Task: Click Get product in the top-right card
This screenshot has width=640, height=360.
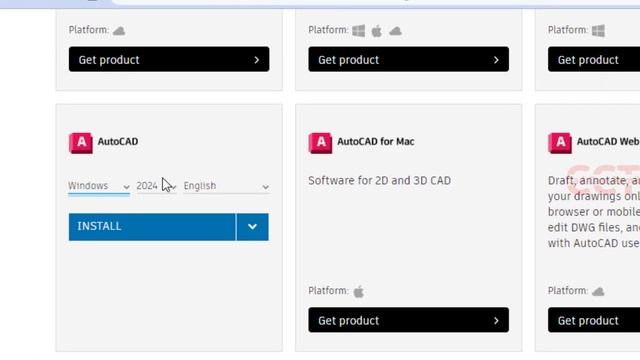Action: (594, 60)
